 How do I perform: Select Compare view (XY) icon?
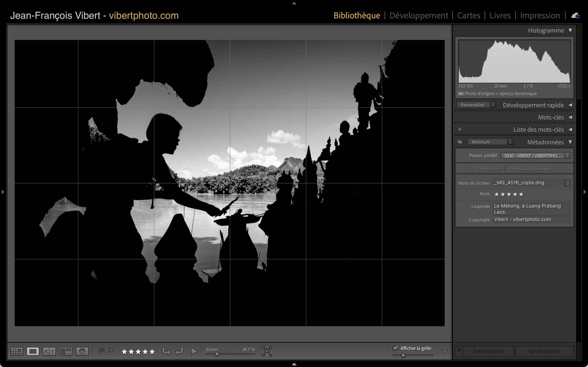tap(49, 351)
